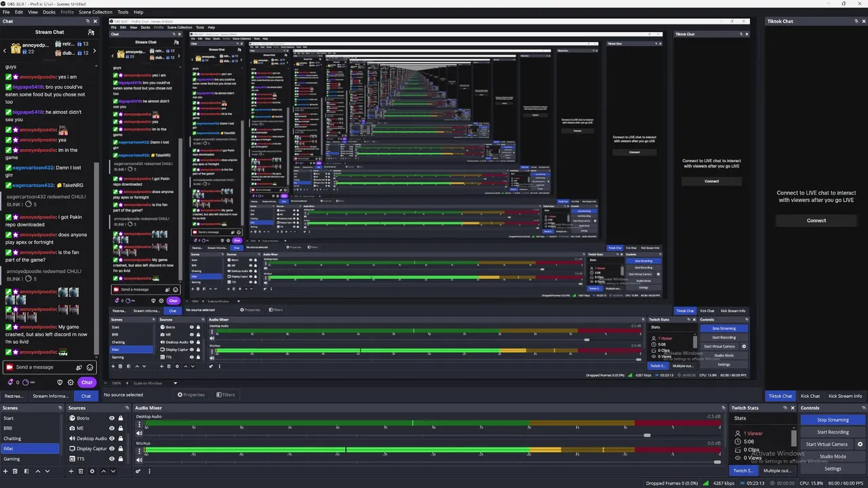This screenshot has width=868, height=488.
Task: Hide the Display Capture source
Action: tap(112, 449)
